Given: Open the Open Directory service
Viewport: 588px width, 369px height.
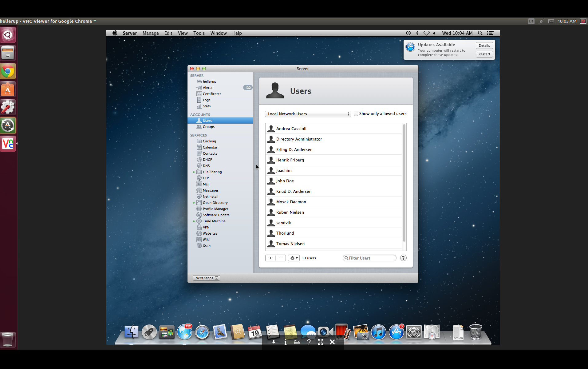Looking at the screenshot, I should (x=215, y=203).
